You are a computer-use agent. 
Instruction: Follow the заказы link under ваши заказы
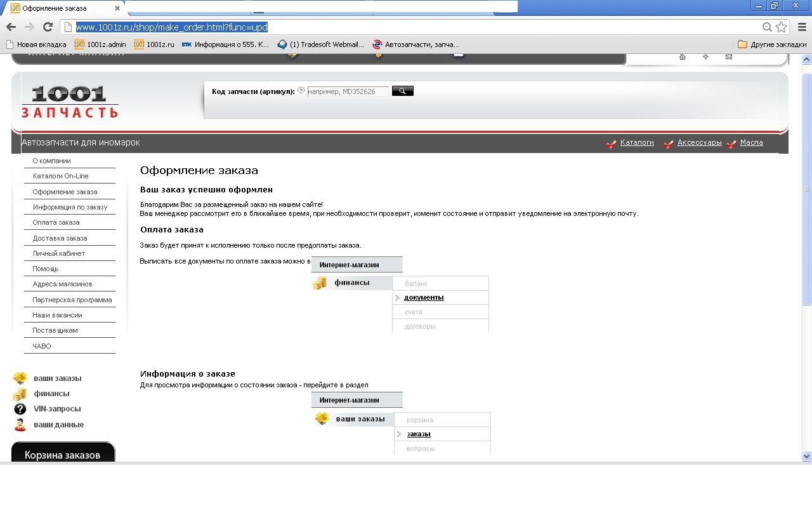(419, 434)
